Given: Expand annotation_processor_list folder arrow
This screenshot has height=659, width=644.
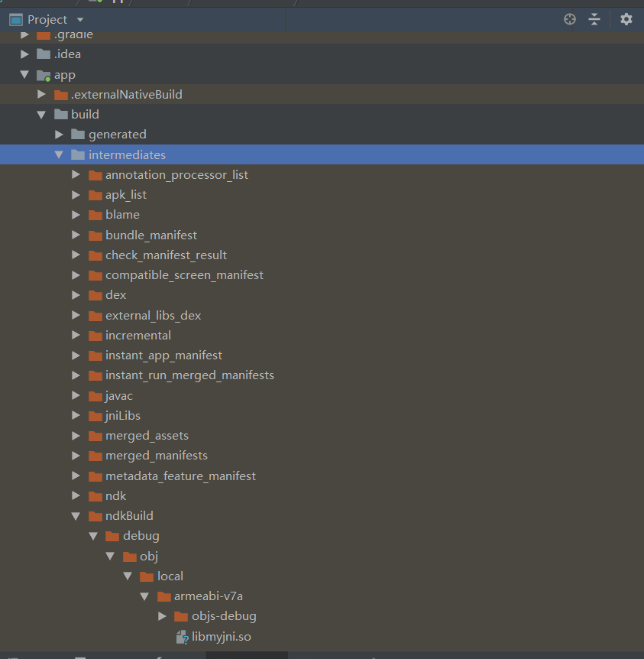Looking at the screenshot, I should pos(76,174).
